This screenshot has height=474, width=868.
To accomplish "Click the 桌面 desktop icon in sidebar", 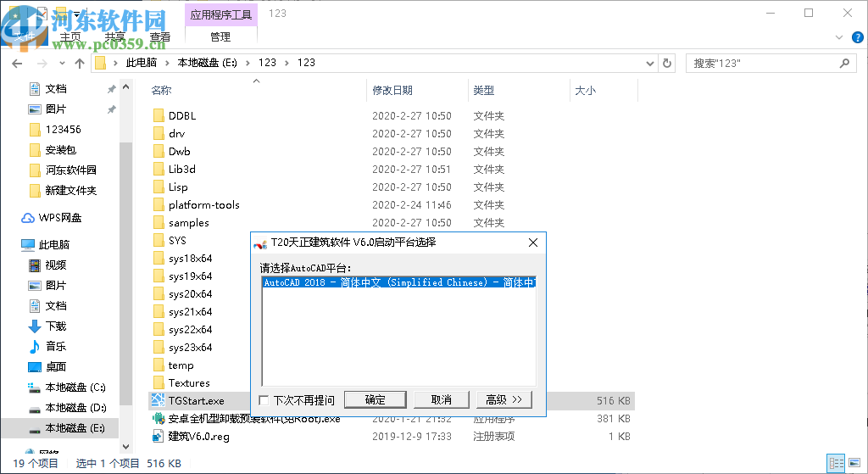I will coord(34,367).
